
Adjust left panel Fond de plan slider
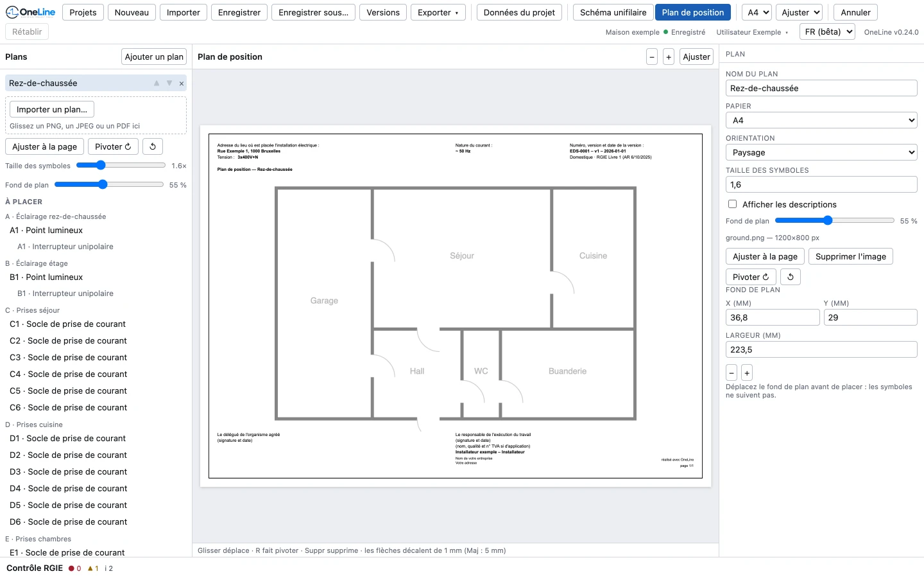[109, 185]
